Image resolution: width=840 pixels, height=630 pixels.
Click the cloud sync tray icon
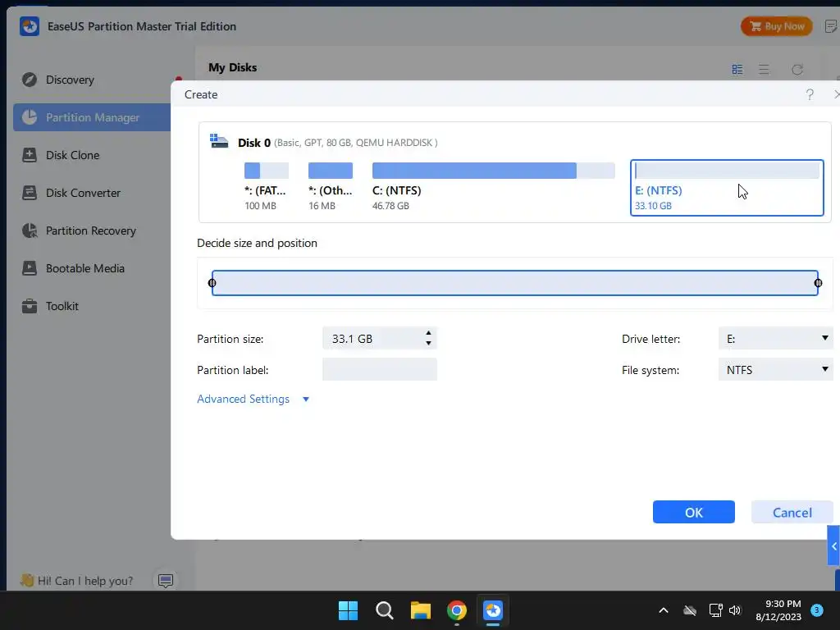(x=690, y=610)
